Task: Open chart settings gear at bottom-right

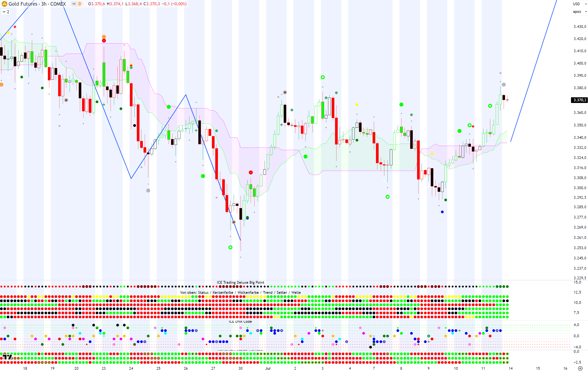Action: [x=580, y=368]
